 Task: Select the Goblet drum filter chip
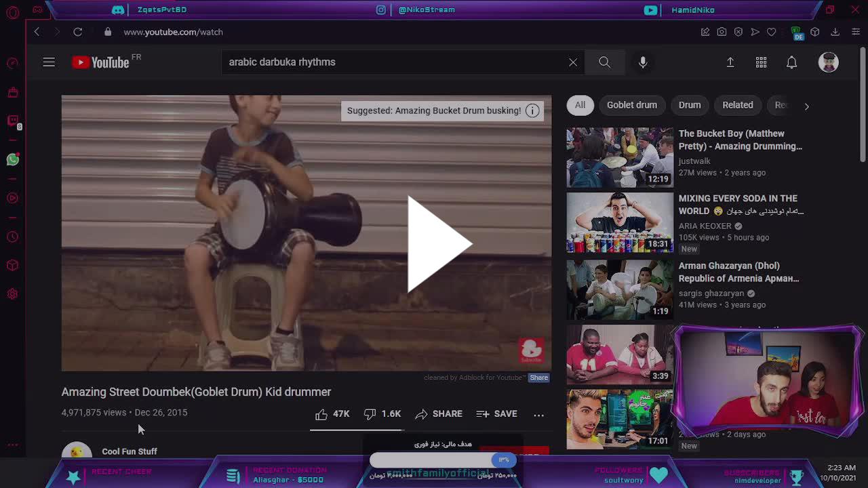click(631, 105)
